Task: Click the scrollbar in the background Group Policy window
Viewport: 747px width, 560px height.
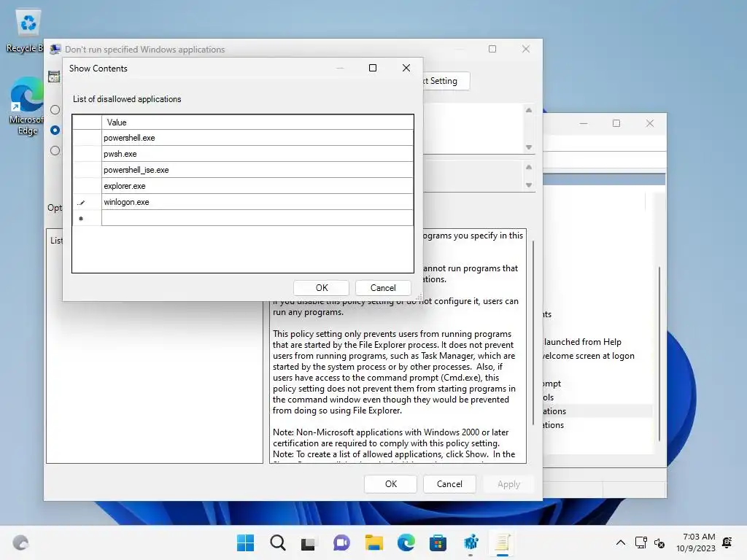Action: pos(659,354)
